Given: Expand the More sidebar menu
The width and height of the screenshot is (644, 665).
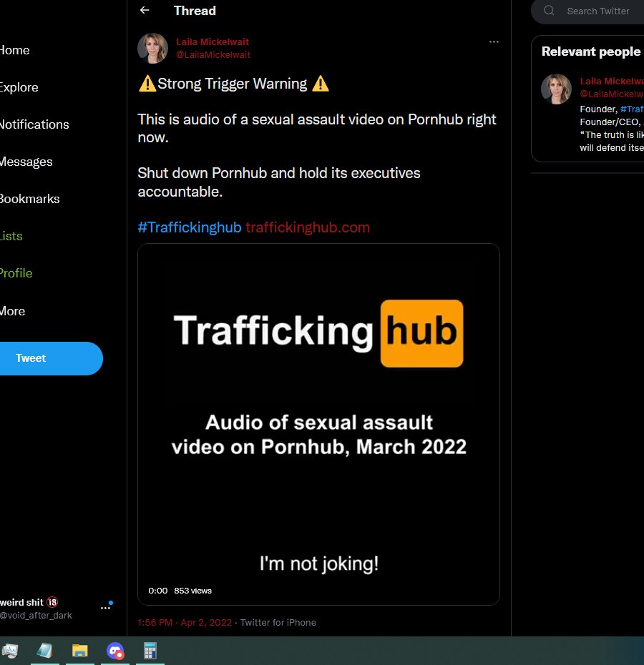Looking at the screenshot, I should (x=12, y=311).
